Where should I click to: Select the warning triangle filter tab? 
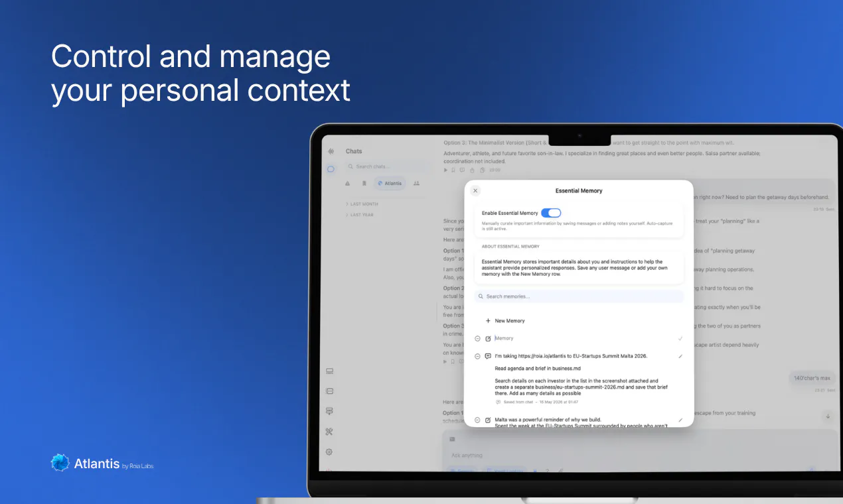point(348,183)
